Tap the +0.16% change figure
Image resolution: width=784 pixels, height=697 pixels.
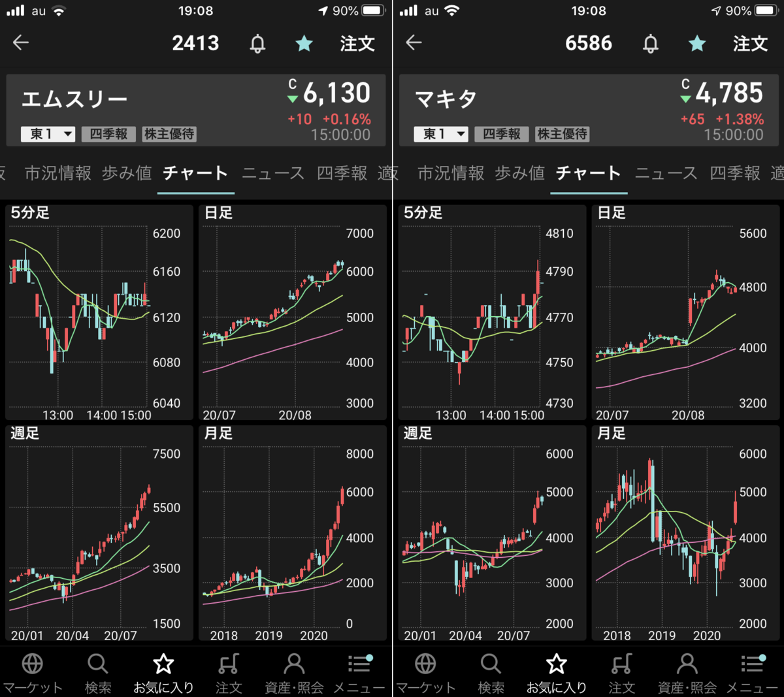(346, 120)
